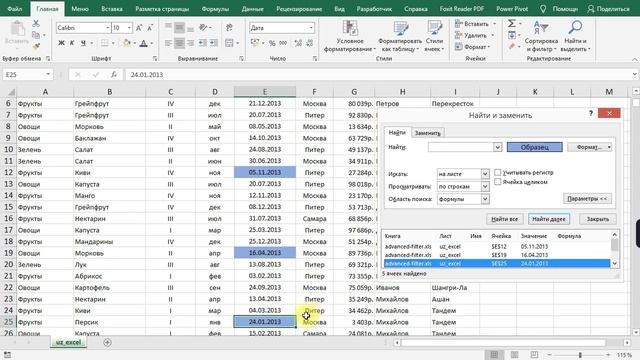Viewport: 640px width, 360px height.
Task: Select column header E
Action: point(264,92)
